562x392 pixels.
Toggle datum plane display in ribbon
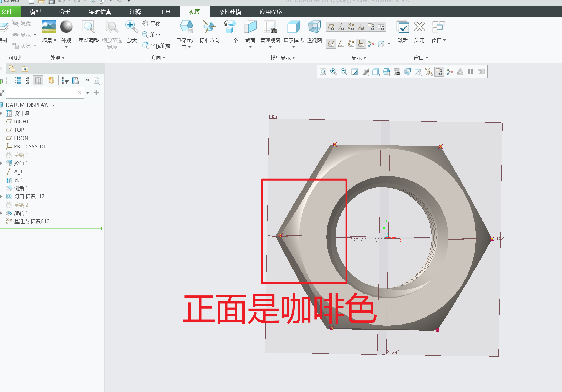click(x=331, y=27)
